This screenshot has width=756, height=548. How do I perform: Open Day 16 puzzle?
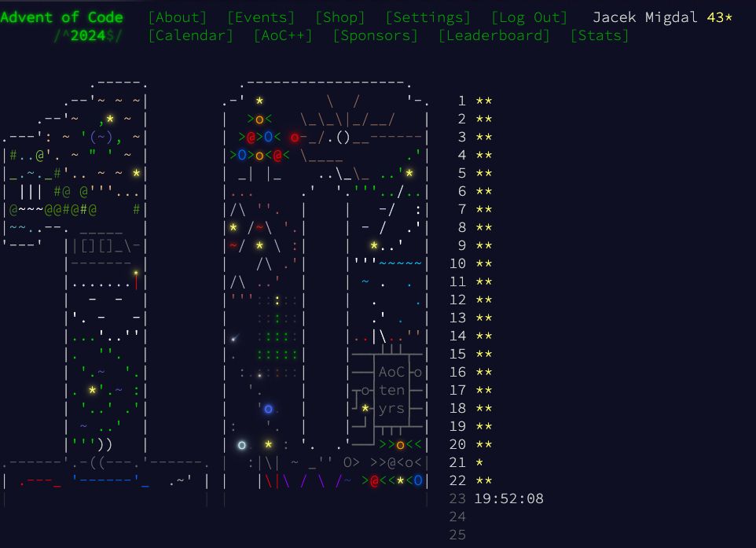[x=471, y=372]
